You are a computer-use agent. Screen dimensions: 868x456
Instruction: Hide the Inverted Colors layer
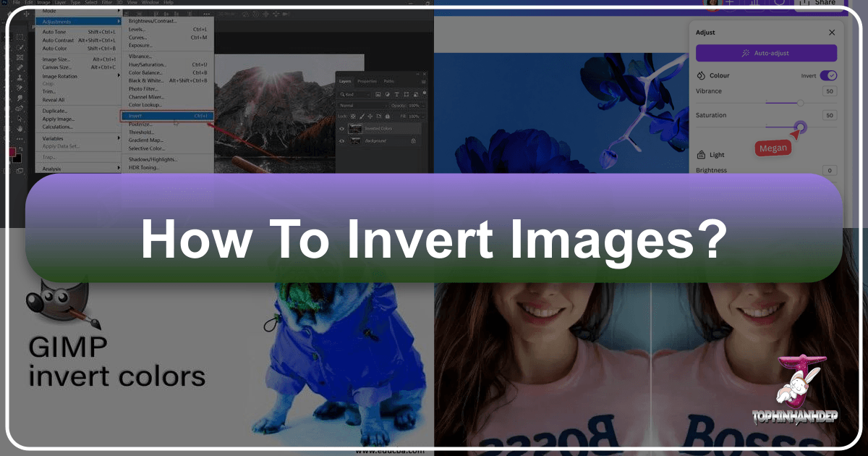point(342,128)
